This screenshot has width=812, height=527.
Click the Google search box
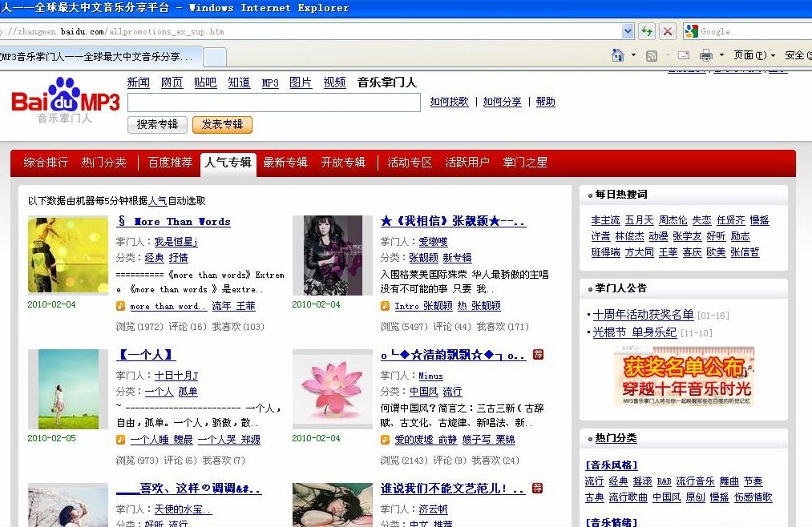[755, 31]
